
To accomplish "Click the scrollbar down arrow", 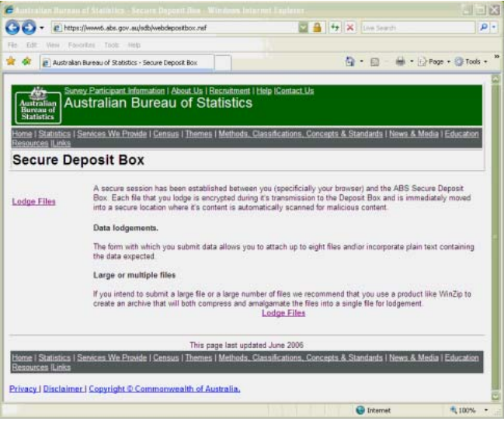I will click(x=495, y=395).
